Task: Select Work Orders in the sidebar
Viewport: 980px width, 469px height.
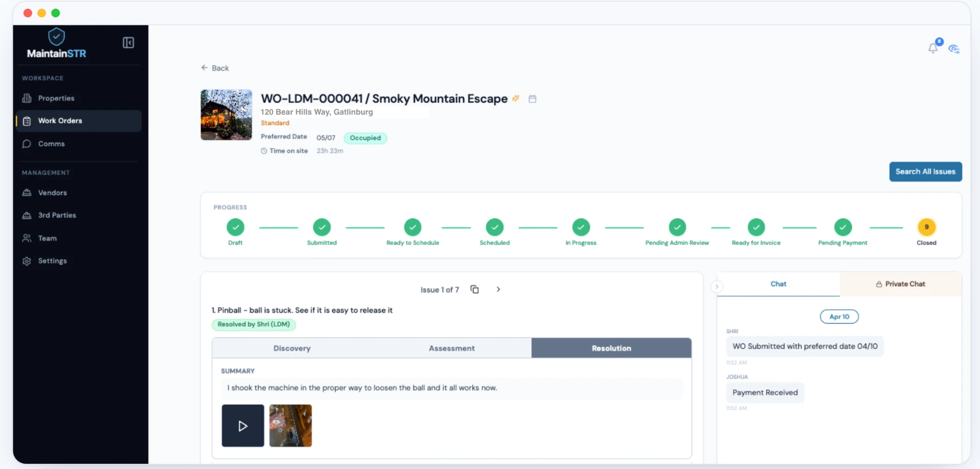Action: coord(79,121)
